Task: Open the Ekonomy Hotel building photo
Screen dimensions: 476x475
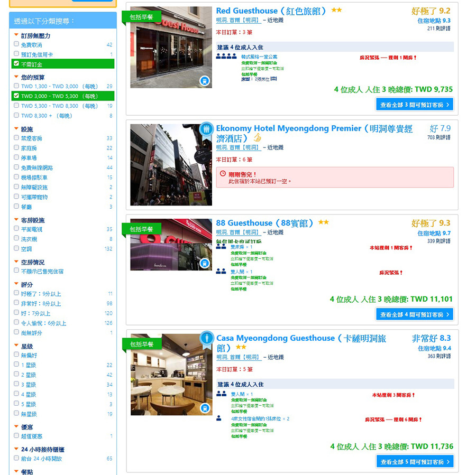Action: (x=171, y=165)
